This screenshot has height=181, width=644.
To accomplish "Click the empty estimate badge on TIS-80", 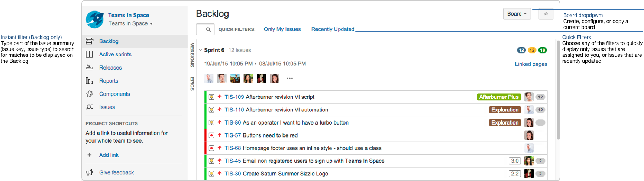I will 540,123.
